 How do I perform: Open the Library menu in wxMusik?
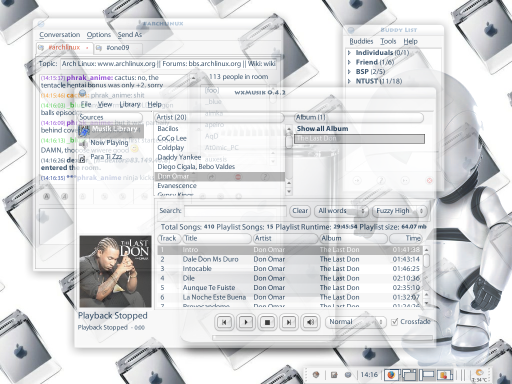click(130, 104)
